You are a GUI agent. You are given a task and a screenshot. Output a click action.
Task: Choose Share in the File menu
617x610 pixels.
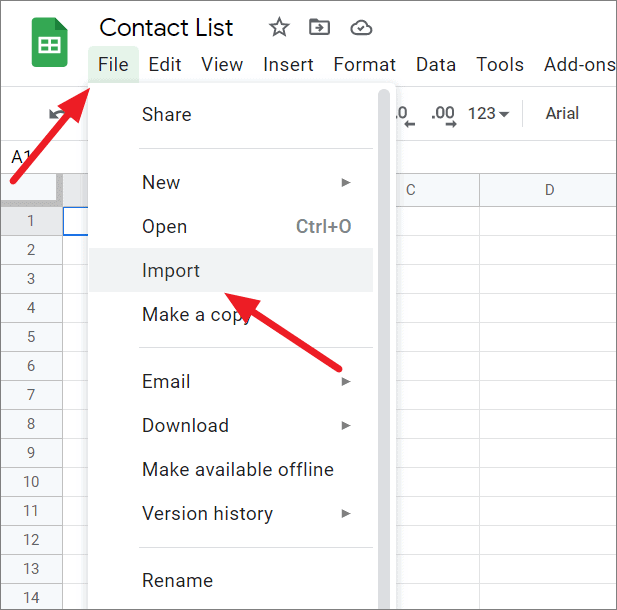tap(166, 114)
